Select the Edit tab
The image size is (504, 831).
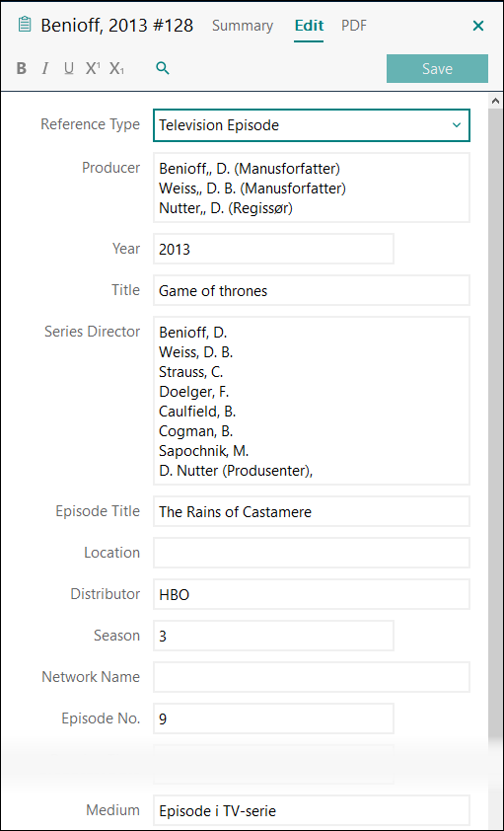309,26
